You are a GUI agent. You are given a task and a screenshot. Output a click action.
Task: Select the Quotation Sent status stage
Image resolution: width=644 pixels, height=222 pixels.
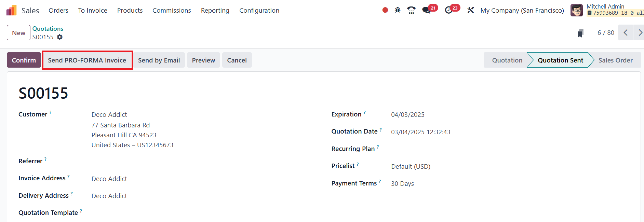560,60
